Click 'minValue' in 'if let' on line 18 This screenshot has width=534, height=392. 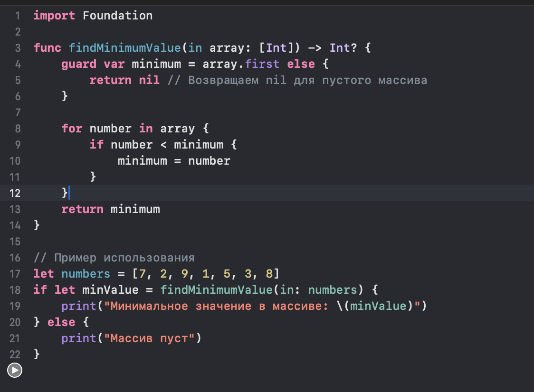pyautogui.click(x=110, y=290)
